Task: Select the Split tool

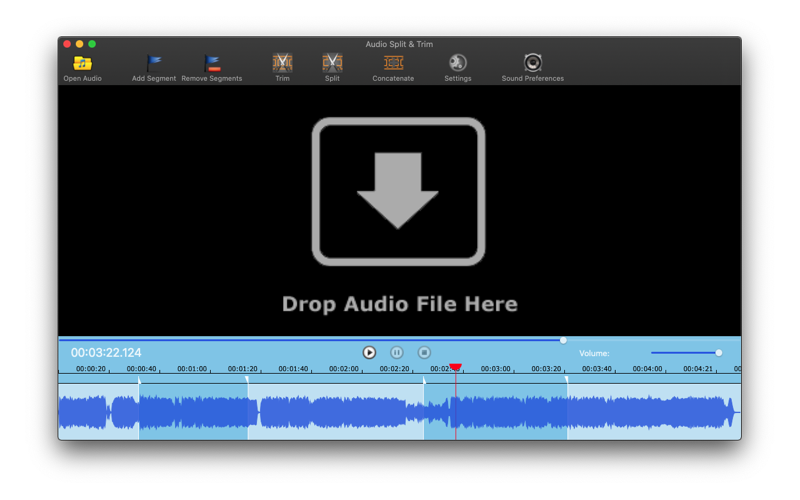Action: click(332, 63)
